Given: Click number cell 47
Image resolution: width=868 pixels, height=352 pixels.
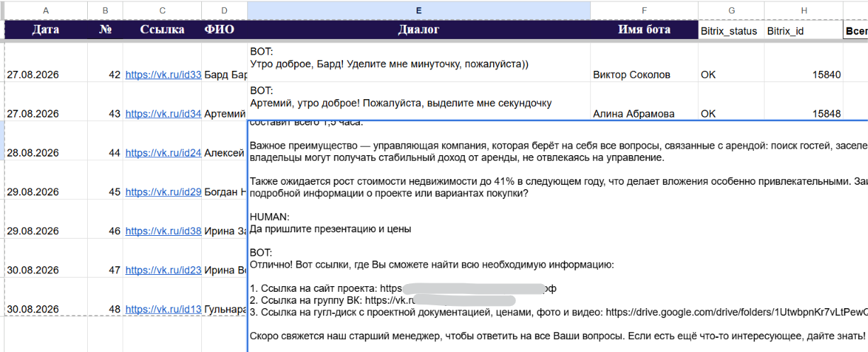Looking at the screenshot, I should 106,258.
